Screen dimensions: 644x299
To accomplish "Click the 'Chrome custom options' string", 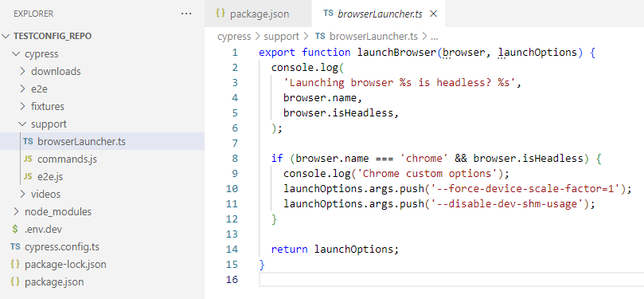I will (427, 174).
